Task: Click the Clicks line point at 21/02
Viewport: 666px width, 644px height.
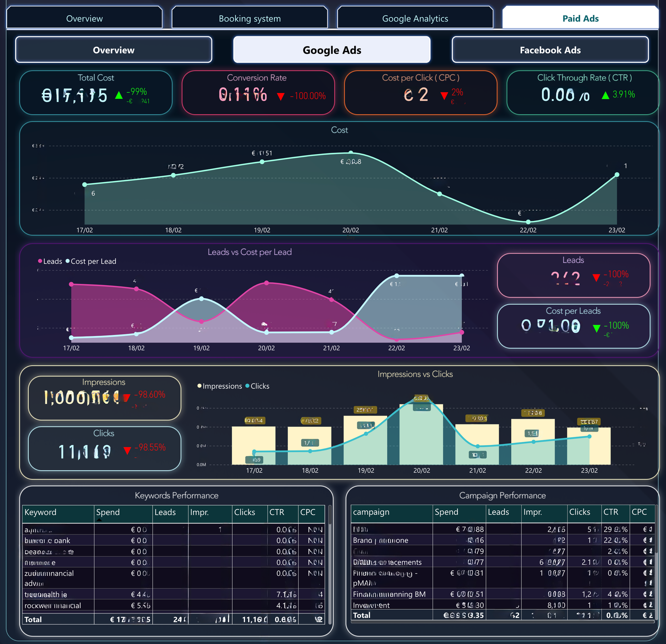Action: click(478, 446)
